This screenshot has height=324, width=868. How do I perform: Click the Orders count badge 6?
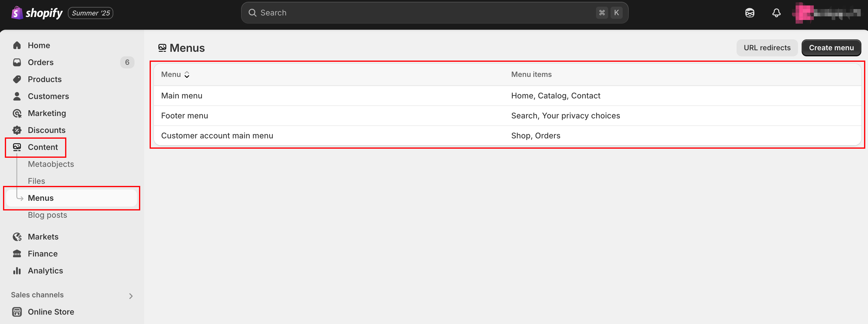coord(127,62)
